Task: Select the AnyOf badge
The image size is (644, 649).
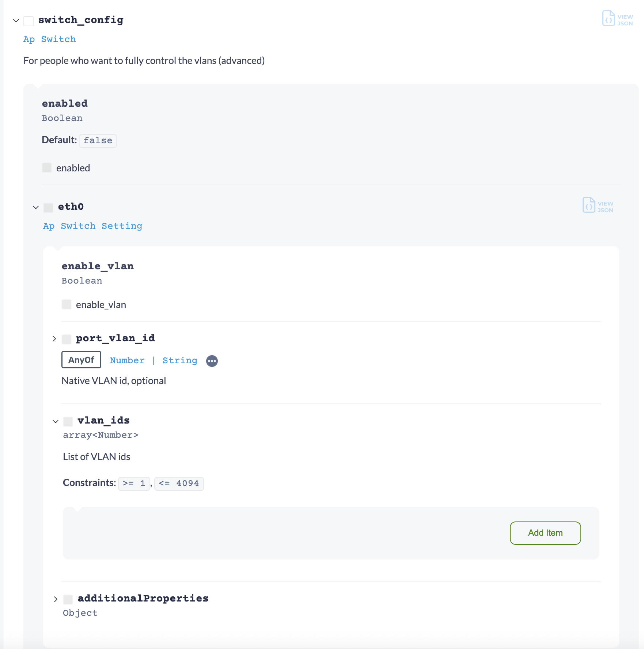Action: click(x=81, y=360)
